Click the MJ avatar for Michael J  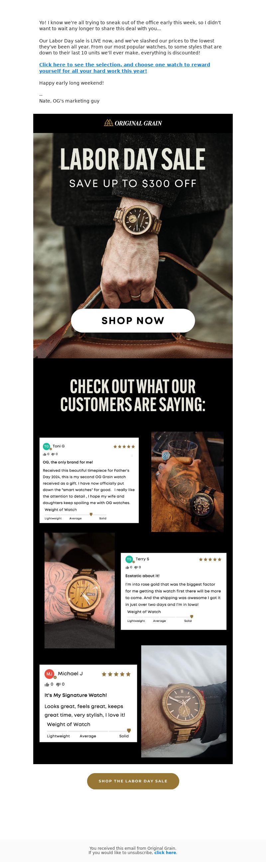[x=49, y=674]
